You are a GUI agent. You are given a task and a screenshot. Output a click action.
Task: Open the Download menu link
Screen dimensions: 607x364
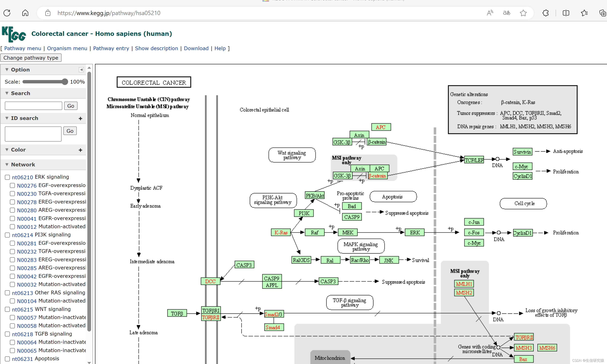pos(196,48)
